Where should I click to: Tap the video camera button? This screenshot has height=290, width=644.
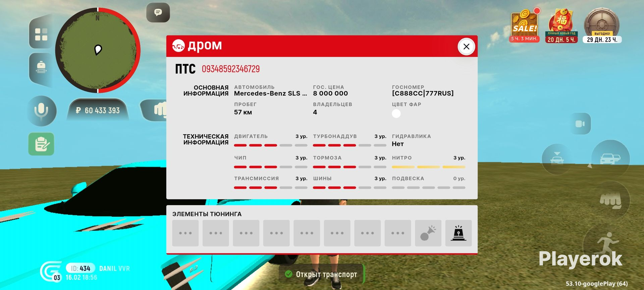tap(580, 124)
